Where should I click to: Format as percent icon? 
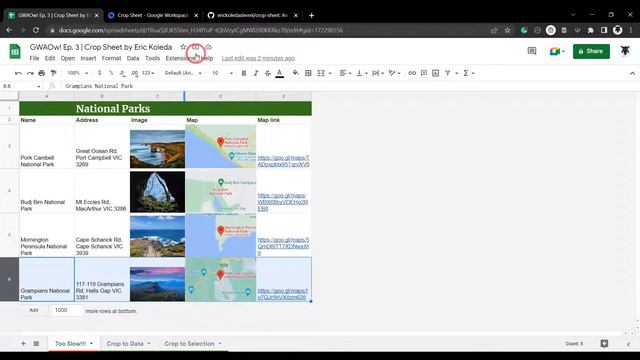[111, 73]
